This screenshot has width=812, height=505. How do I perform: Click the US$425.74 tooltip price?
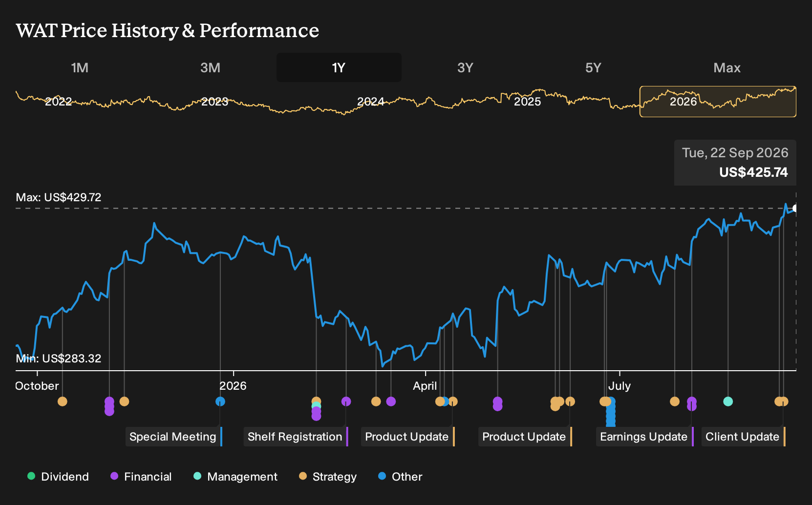pos(753,172)
